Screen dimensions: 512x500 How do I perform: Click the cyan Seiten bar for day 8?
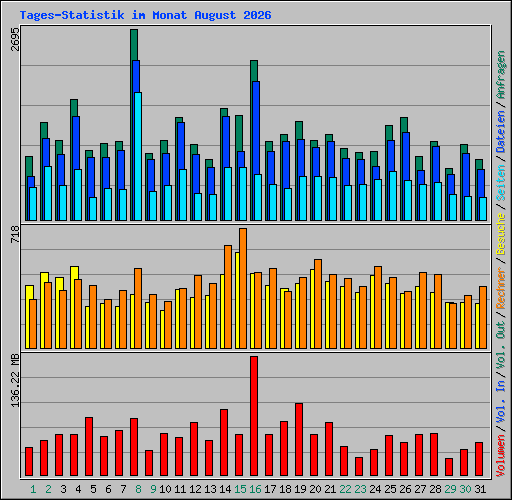[x=138, y=156]
